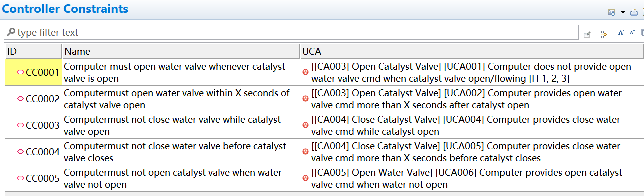Select the CC0002 ID cell
The width and height of the screenshot is (644, 196).
point(33,99)
